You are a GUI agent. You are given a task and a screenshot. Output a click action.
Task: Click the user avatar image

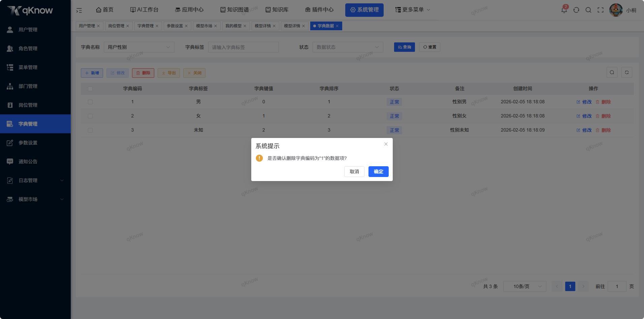[616, 10]
